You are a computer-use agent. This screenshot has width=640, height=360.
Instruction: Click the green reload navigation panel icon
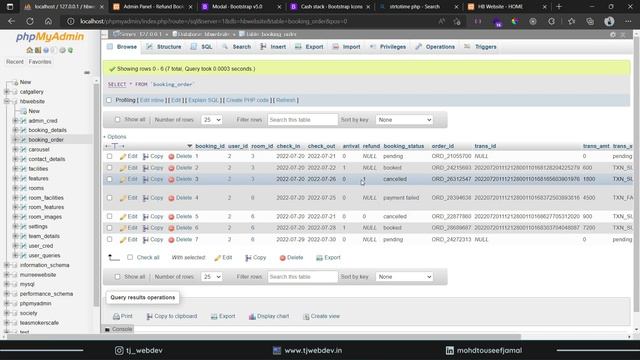click(70, 50)
